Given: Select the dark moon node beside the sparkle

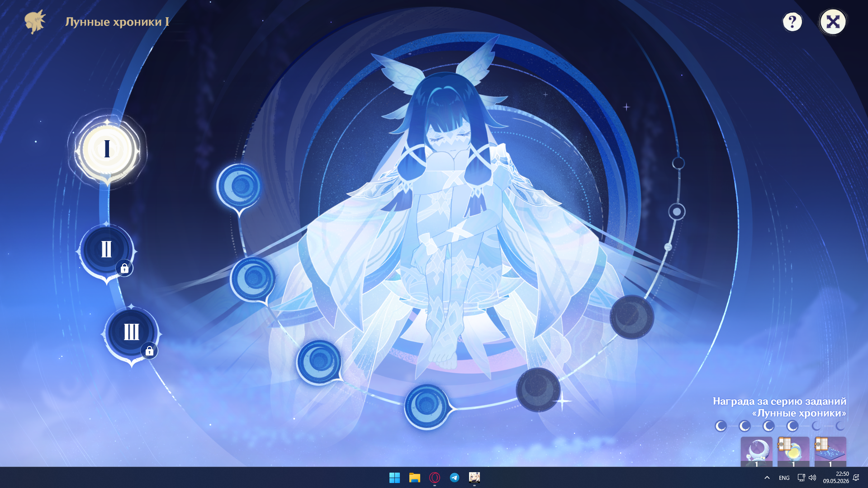Looking at the screenshot, I should click(538, 390).
